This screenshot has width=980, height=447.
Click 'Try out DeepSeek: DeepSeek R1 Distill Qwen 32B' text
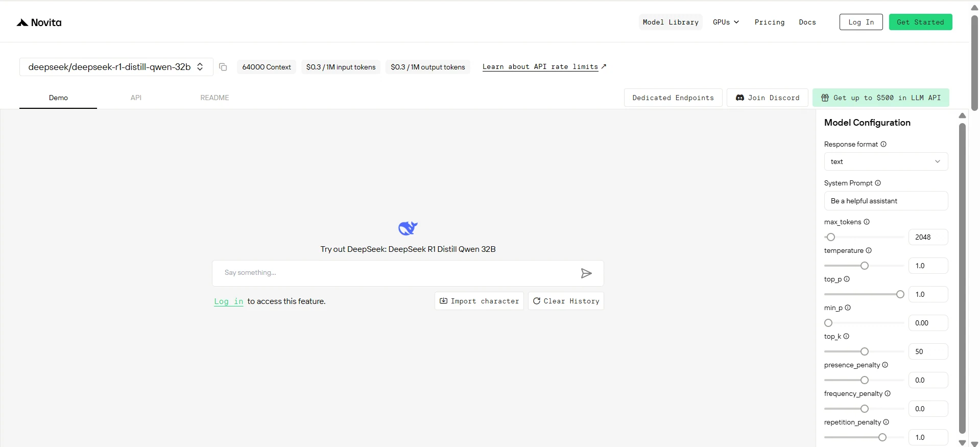[x=408, y=249]
